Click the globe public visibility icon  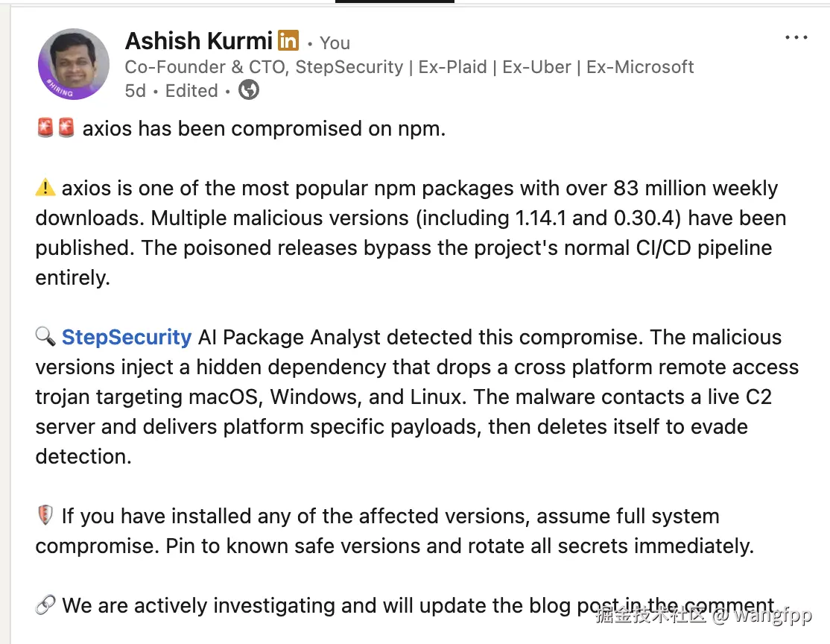pos(248,91)
